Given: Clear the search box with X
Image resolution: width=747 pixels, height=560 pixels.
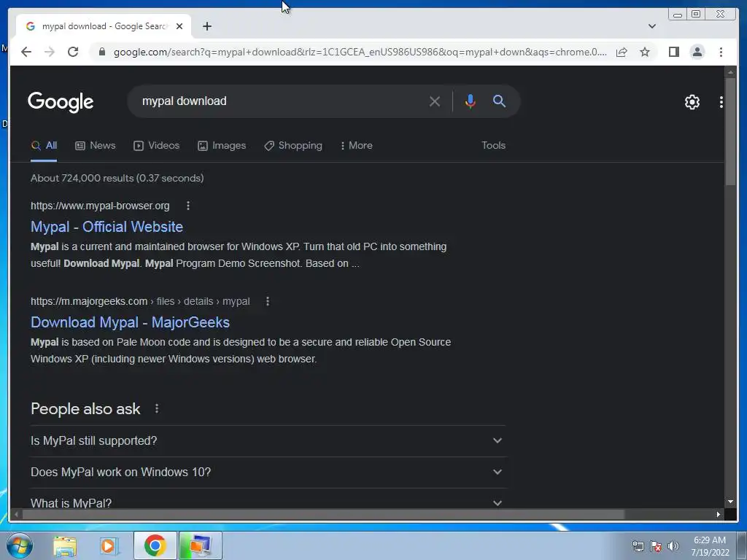Looking at the screenshot, I should point(435,101).
